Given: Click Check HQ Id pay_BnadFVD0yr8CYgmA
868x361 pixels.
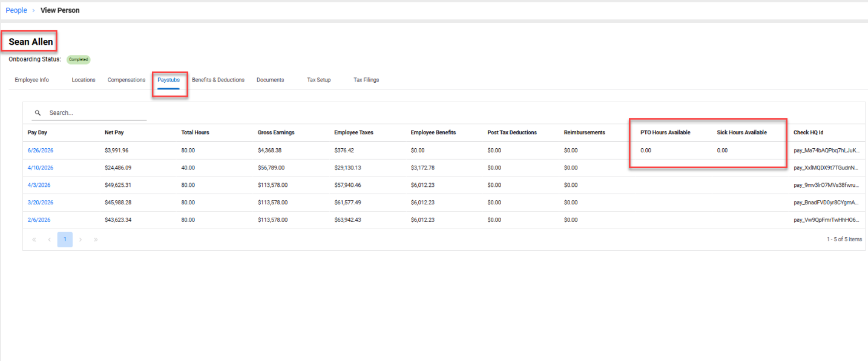Looking at the screenshot, I should pyautogui.click(x=826, y=203).
